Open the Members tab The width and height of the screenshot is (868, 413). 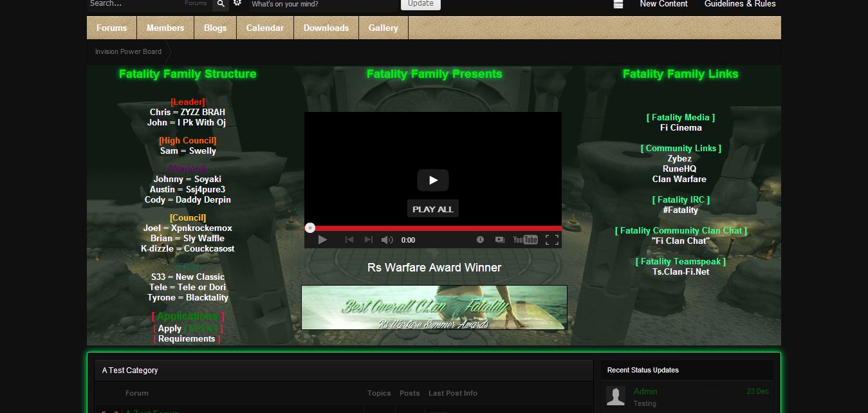[165, 28]
